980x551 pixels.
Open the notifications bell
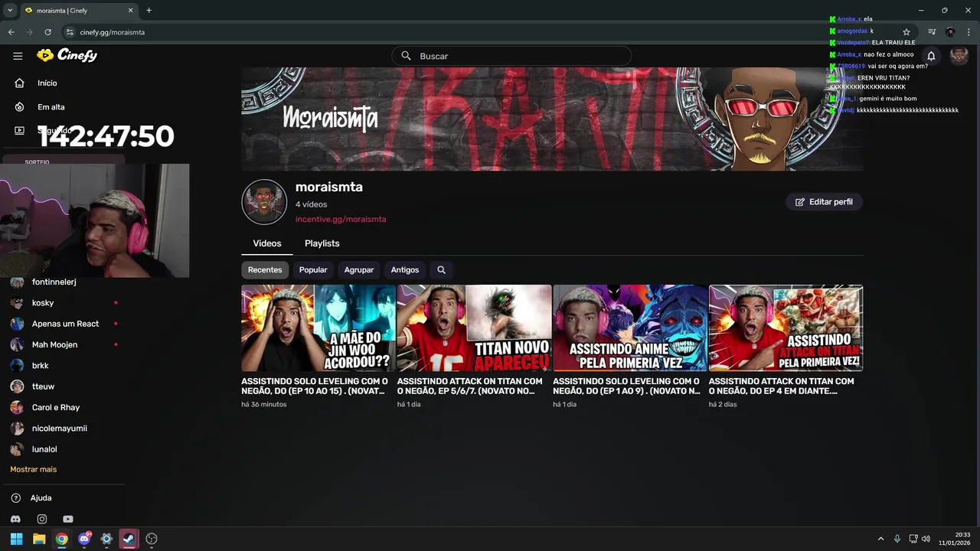[x=931, y=56]
